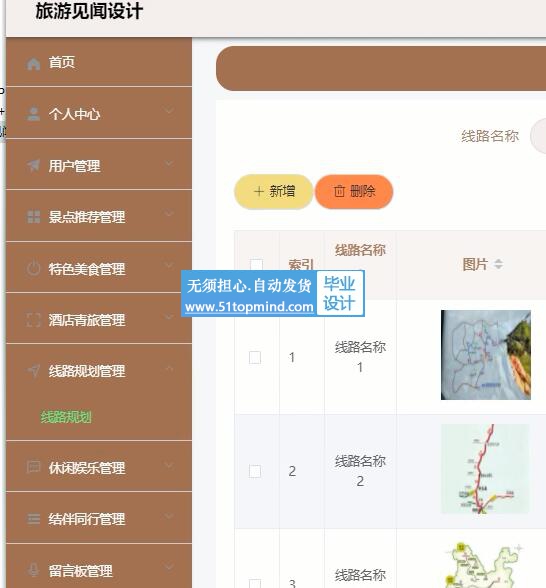Click the grid icon next to 景点推荐管理
The width and height of the screenshot is (546, 588).
tap(33, 217)
